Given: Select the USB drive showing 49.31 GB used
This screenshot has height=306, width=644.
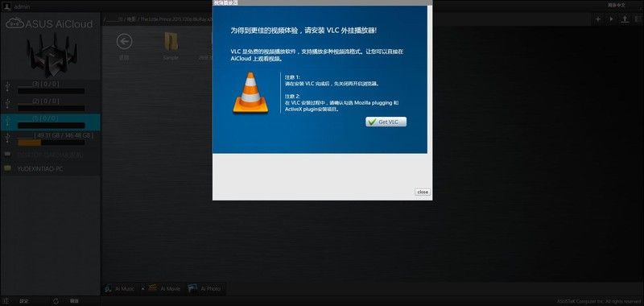Looking at the screenshot, I should (x=51, y=139).
